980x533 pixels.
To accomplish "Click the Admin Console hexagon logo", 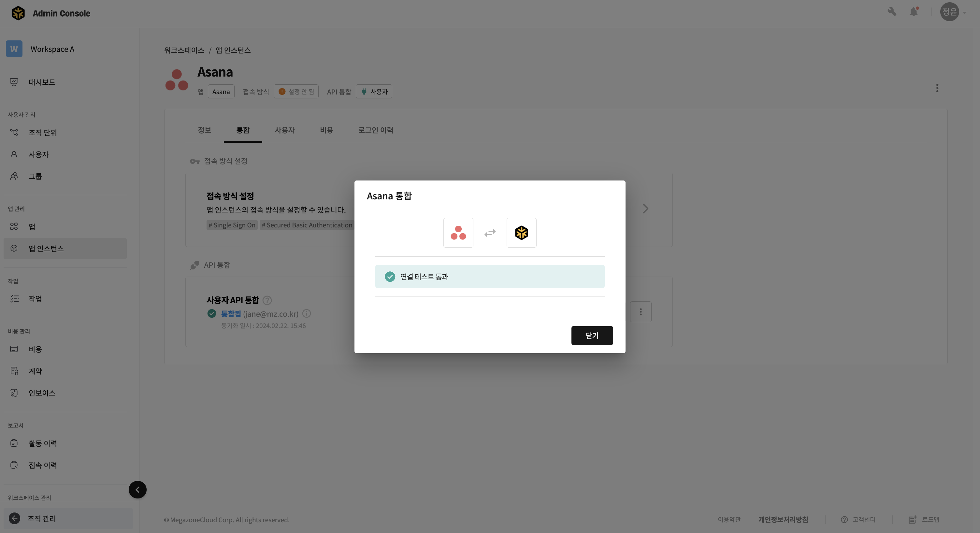I will 18,13.
